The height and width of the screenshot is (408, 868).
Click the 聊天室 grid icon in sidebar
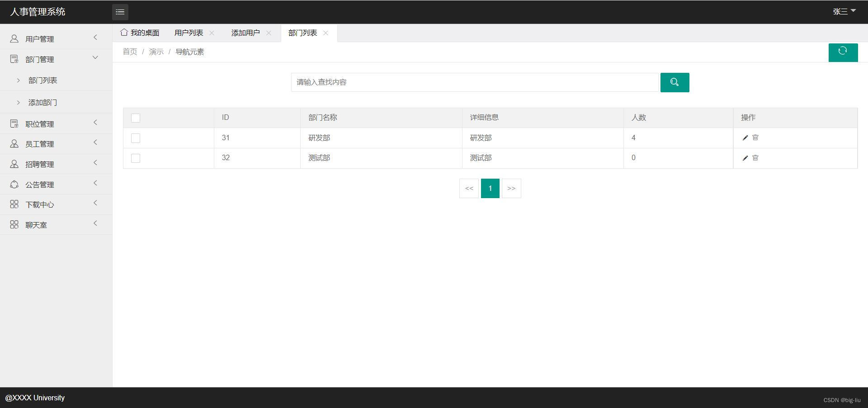[x=14, y=225]
